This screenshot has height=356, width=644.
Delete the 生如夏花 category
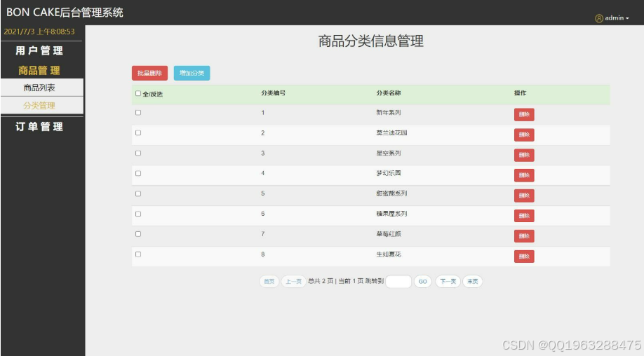(x=524, y=256)
